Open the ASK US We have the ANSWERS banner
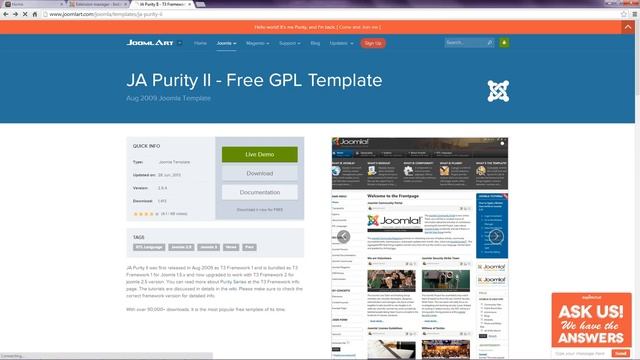Viewport: 640px width, 360px height. (591, 320)
